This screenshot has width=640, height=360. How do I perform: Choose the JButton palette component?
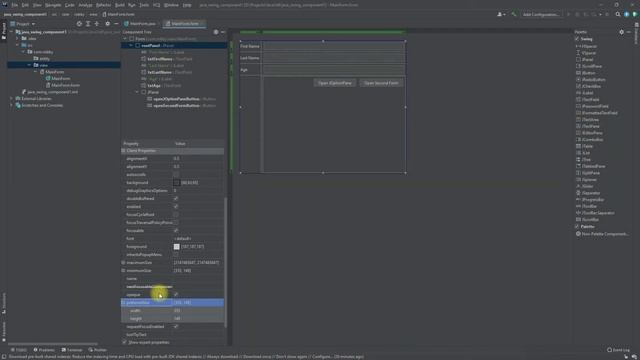click(586, 73)
